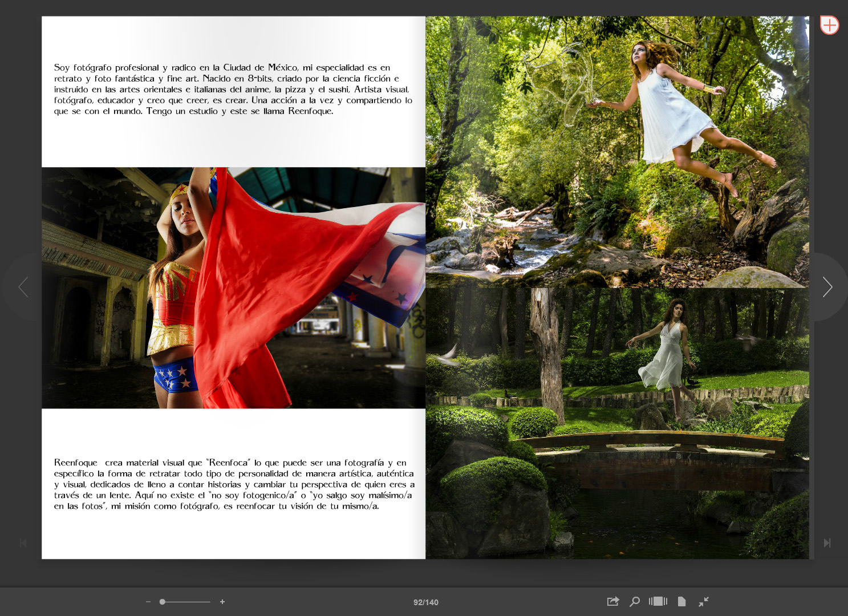Click the paragraph starting 'Soy fotógrafo profesional'

233,89
